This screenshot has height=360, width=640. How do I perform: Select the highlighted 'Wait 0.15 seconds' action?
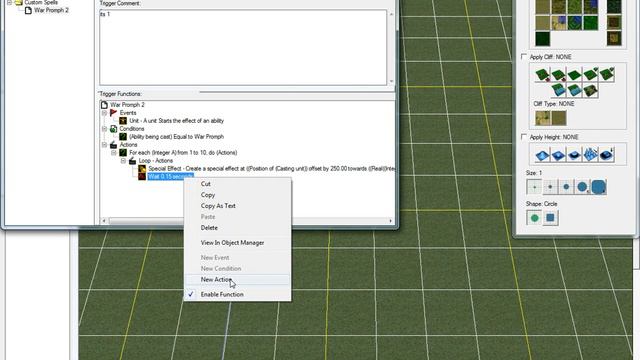pyautogui.click(x=170, y=176)
